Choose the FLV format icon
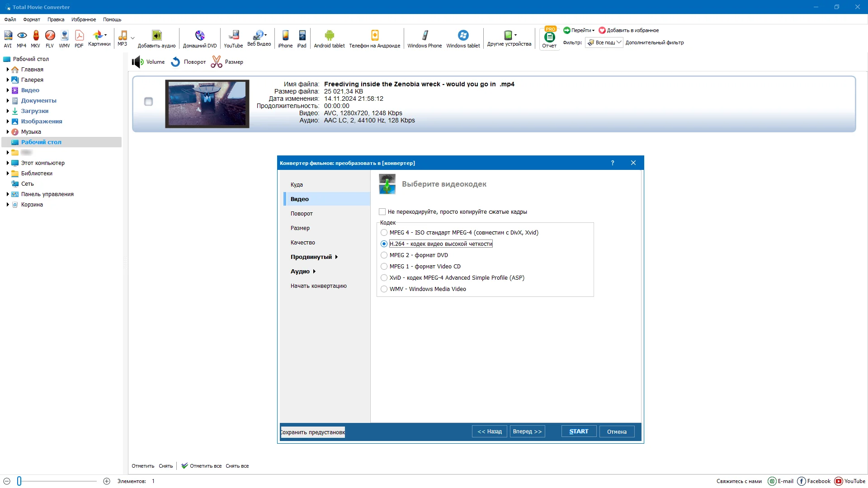Image resolution: width=868 pixels, height=488 pixels. click(50, 39)
